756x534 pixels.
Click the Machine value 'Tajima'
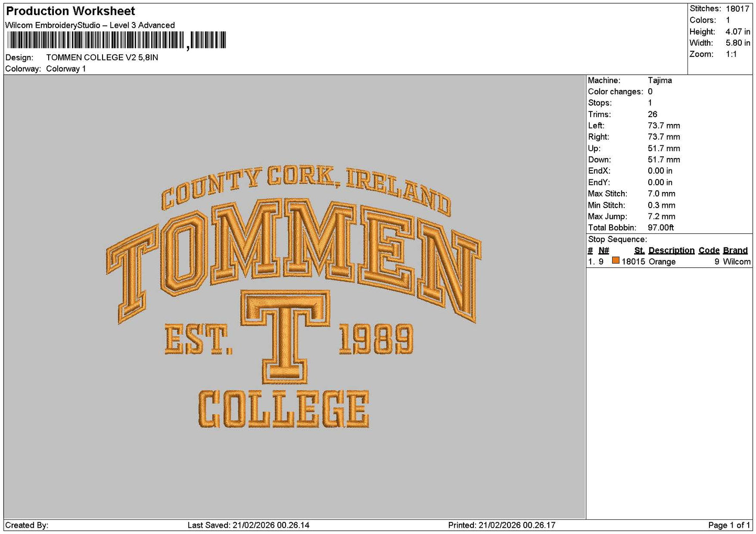[x=660, y=81]
